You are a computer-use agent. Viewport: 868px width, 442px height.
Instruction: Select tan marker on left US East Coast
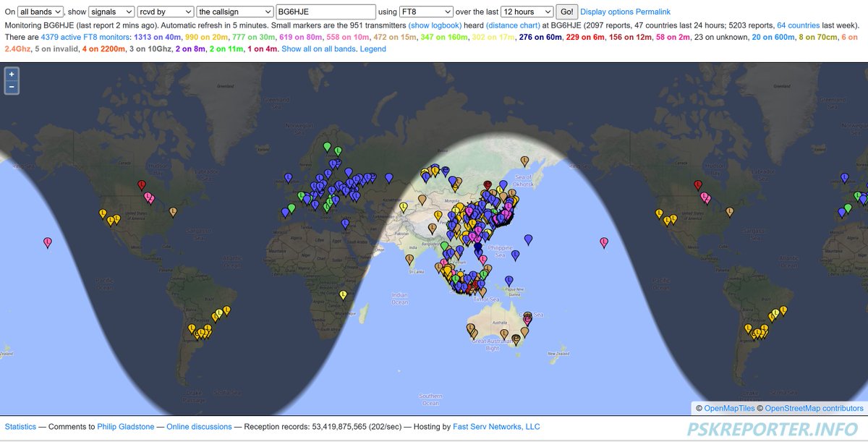point(173,211)
